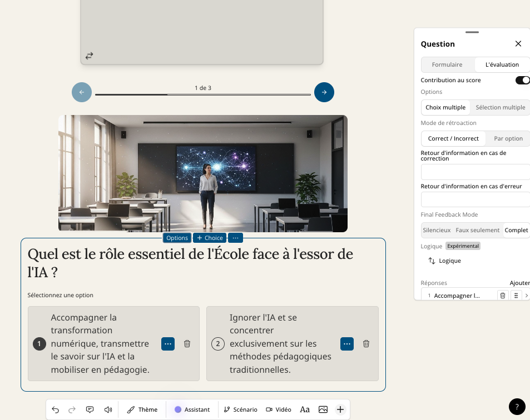
Task: Open more options for first answer choice
Action: pos(168,344)
